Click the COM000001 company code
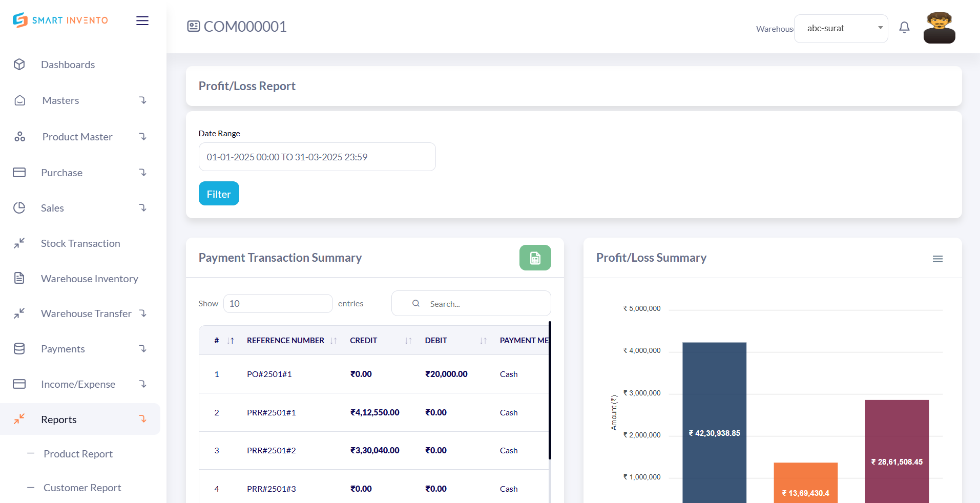Screen dimensions: 980x503 tap(245, 27)
